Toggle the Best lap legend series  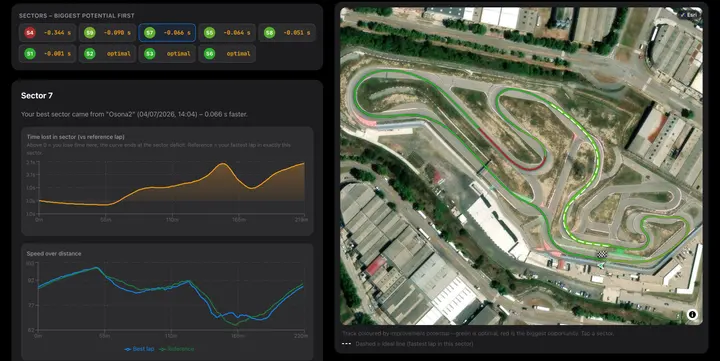(140, 349)
